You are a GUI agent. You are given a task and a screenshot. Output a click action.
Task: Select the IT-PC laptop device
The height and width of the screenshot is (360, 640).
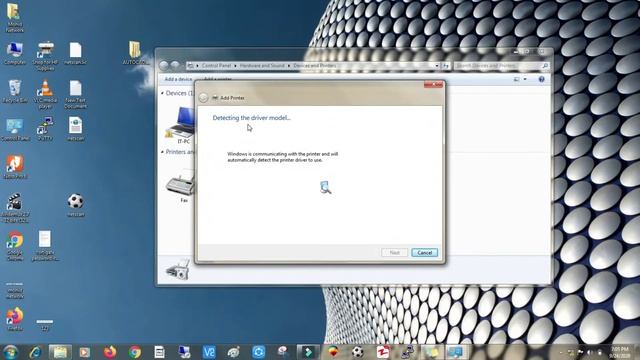click(x=183, y=125)
